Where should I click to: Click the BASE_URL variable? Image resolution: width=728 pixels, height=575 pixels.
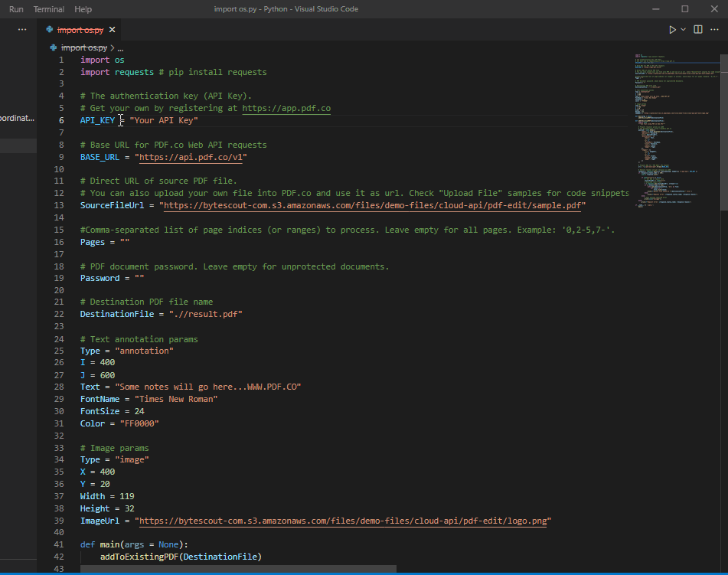click(x=100, y=158)
